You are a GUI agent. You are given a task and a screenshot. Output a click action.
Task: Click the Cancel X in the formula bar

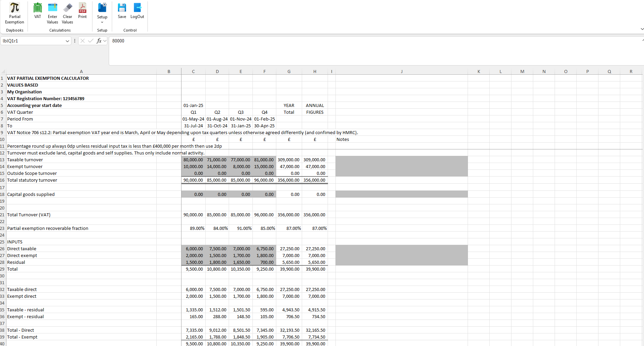(82, 41)
